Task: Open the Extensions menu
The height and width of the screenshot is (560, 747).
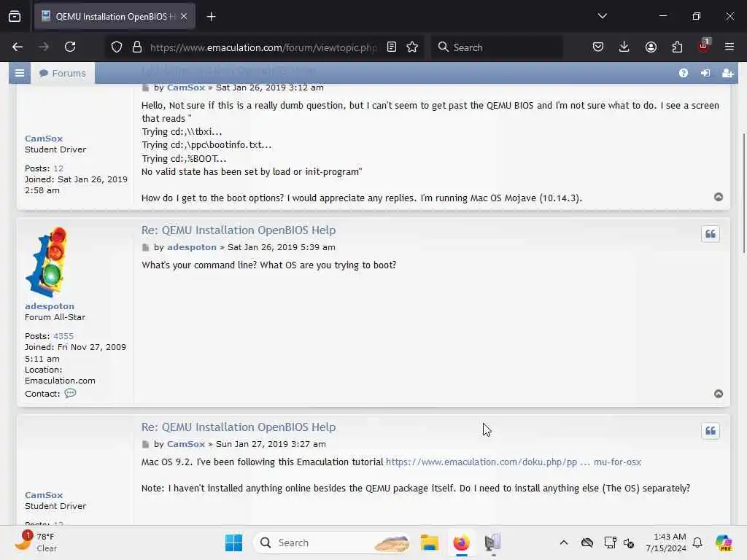Action: click(x=677, y=47)
